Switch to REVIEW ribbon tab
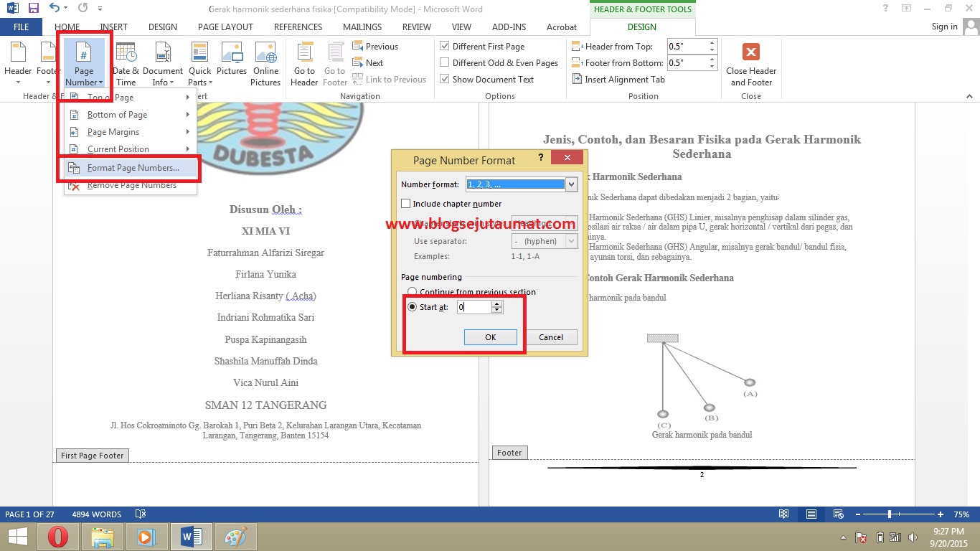The height and width of the screenshot is (551, 980). 417,27
